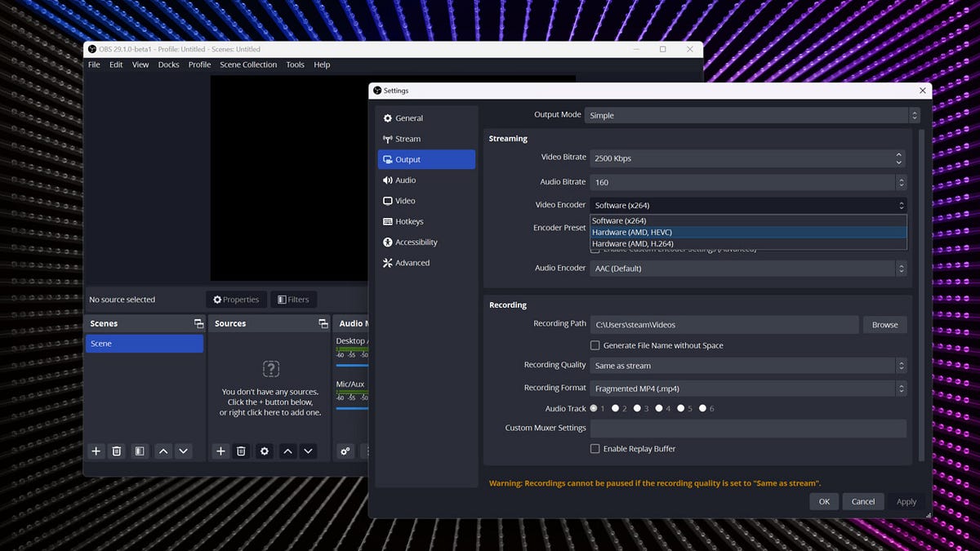980x551 pixels.
Task: Open the Tools menu
Action: click(x=295, y=64)
